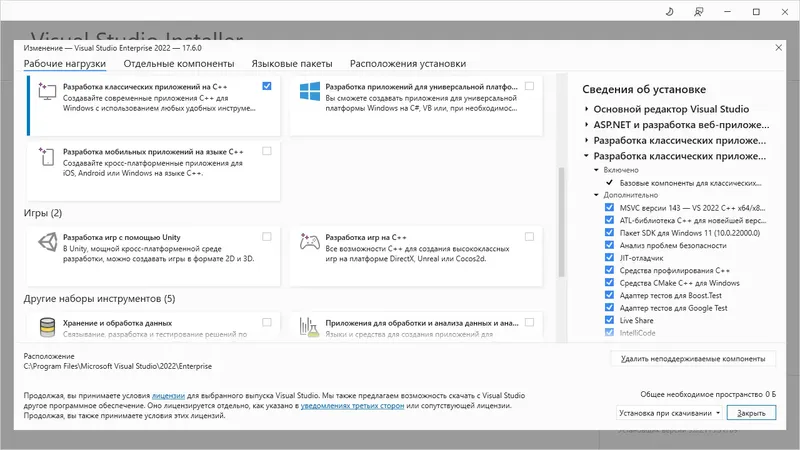Enable the Unity game development checkbox
This screenshot has width=800, height=450.
click(267, 237)
